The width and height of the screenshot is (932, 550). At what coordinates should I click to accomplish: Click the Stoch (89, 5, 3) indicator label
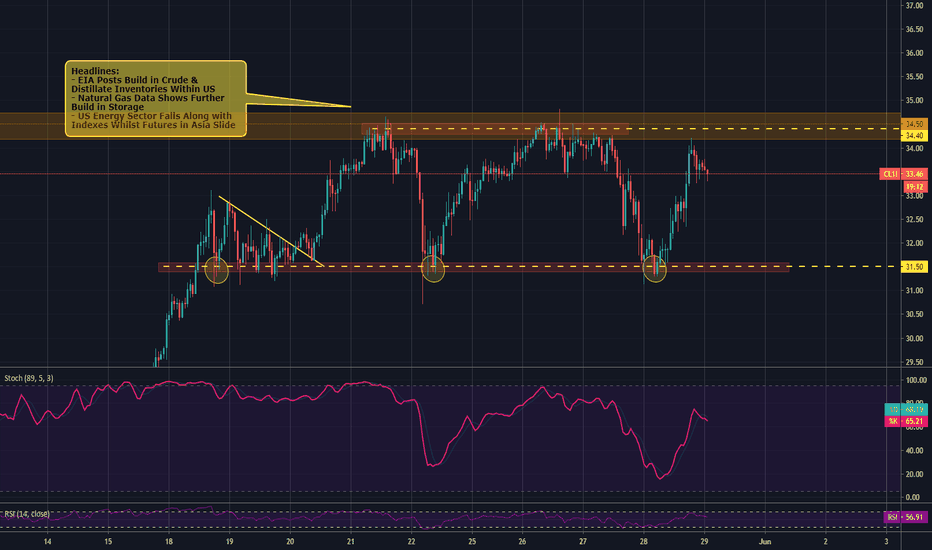point(29,378)
